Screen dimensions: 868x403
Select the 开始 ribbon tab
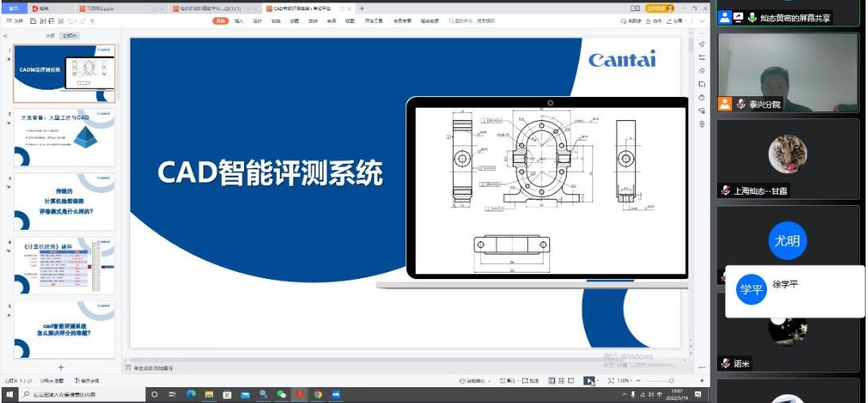220,21
